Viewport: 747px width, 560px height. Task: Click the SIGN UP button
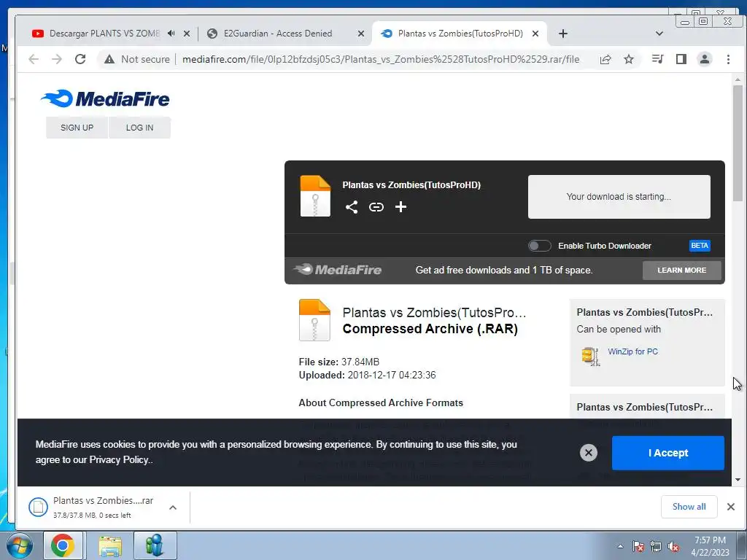coord(77,128)
